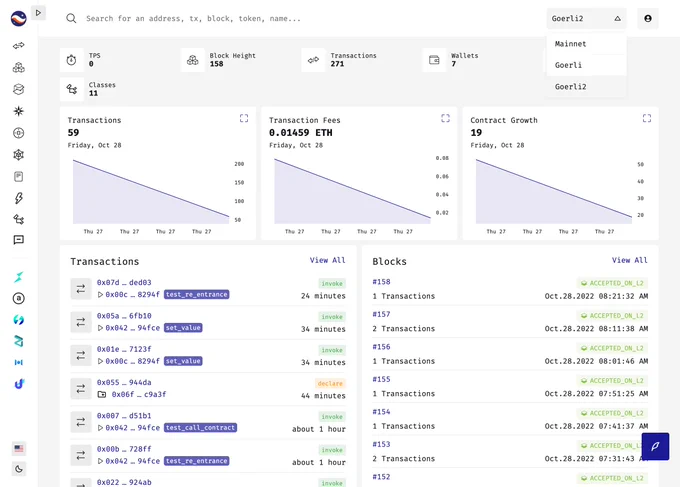Click the '2 Transactions' text under block #157
This screenshot has width=680, height=487.
pos(403,329)
